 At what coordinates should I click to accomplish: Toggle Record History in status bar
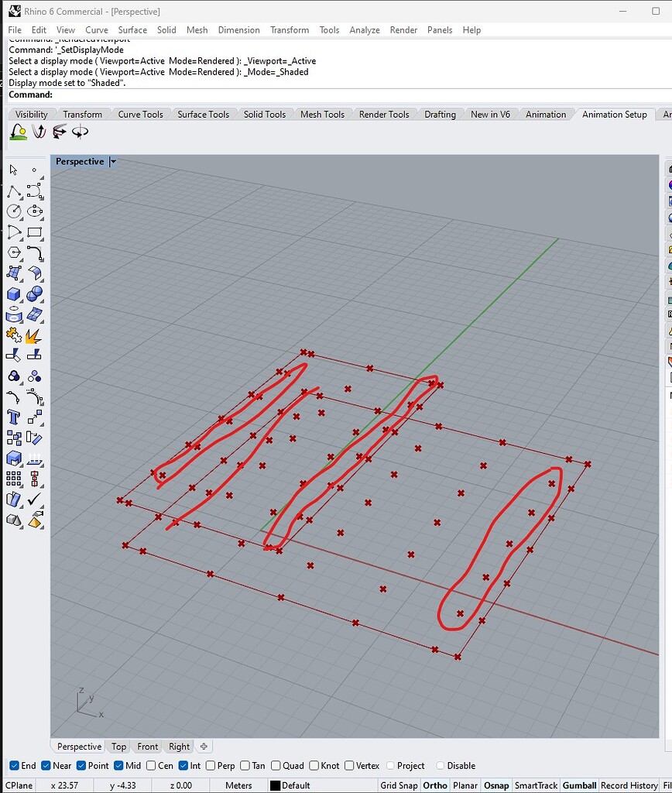(x=629, y=784)
